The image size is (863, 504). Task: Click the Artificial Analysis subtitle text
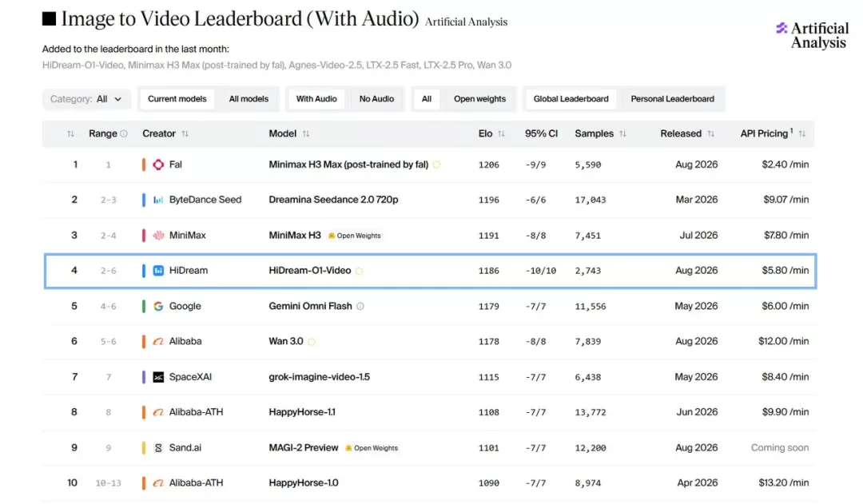tap(466, 22)
